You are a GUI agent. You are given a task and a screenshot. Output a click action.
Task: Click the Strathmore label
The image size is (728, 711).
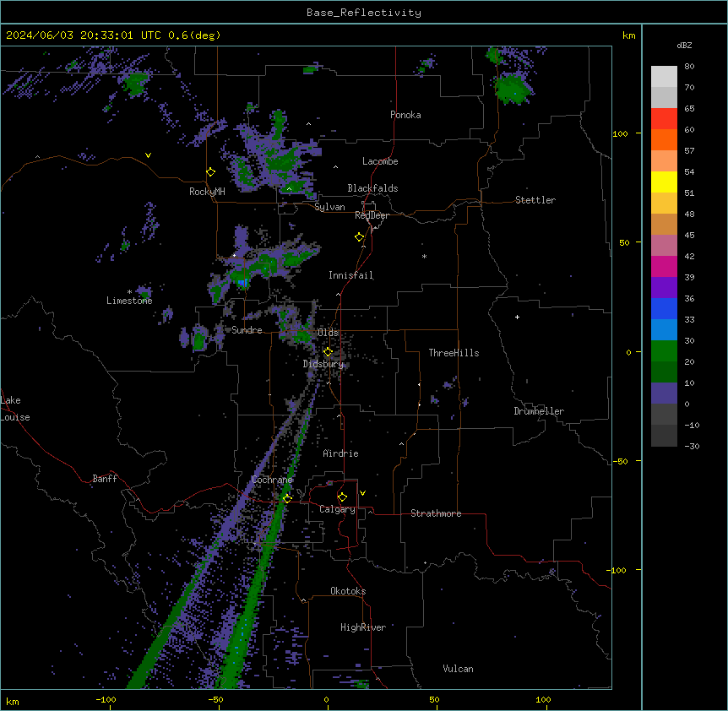436,513
